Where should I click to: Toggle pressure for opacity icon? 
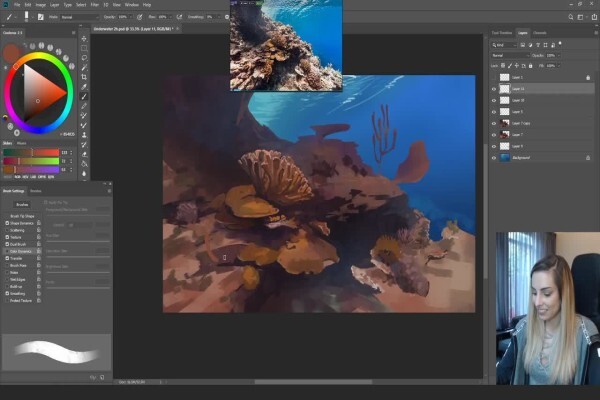pyautogui.click(x=140, y=17)
